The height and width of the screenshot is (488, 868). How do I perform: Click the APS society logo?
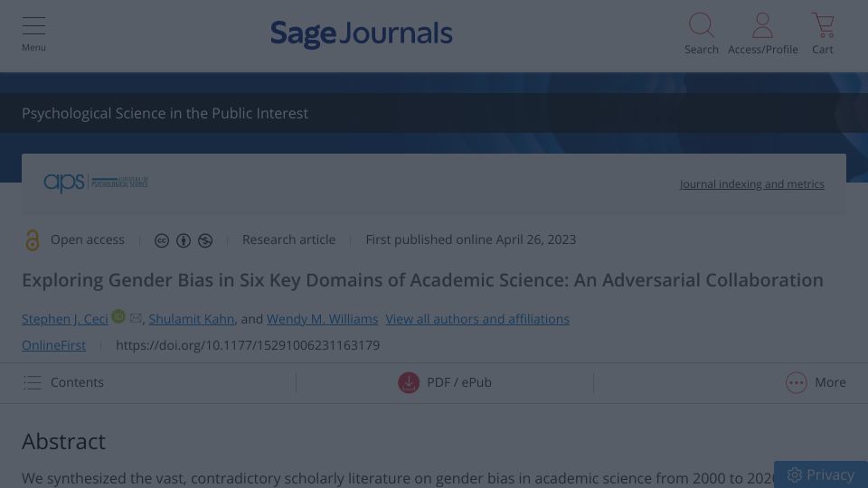click(x=96, y=183)
